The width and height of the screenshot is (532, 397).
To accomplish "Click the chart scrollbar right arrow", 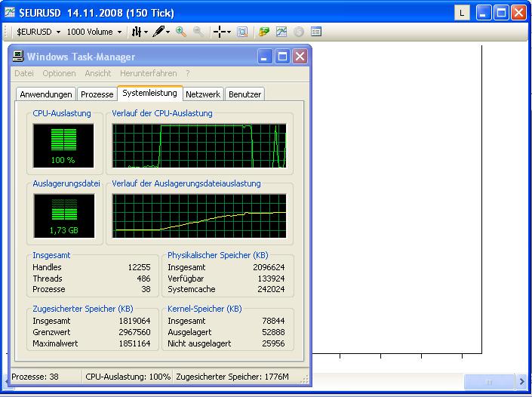I will click(522, 382).
